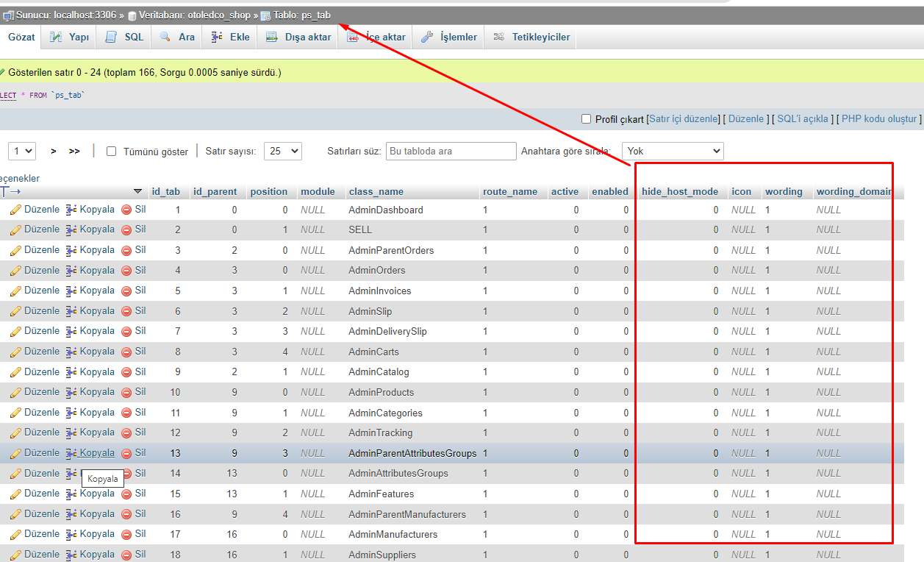The image size is (924, 562).
Task: Click the AdminInvoices class_name cell
Action: pyautogui.click(x=380, y=291)
